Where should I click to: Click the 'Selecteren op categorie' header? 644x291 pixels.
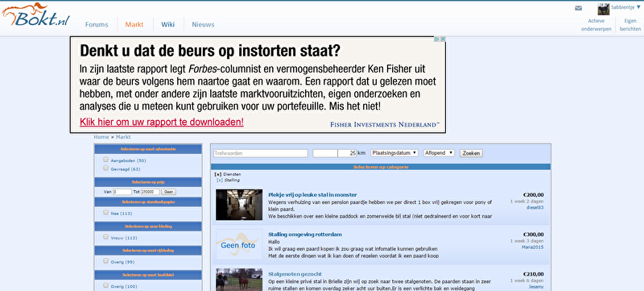point(381,167)
